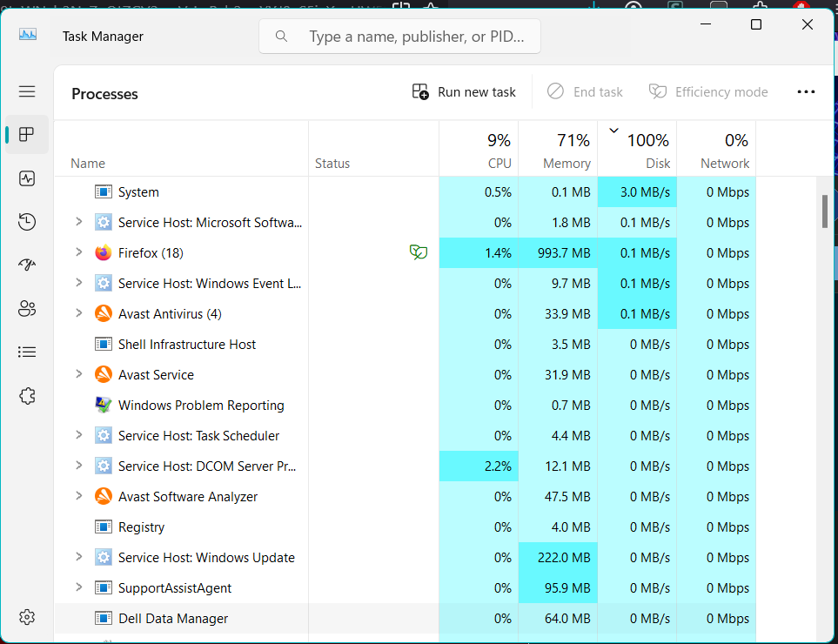Click the Firefox process icon
The image size is (838, 644).
point(104,252)
